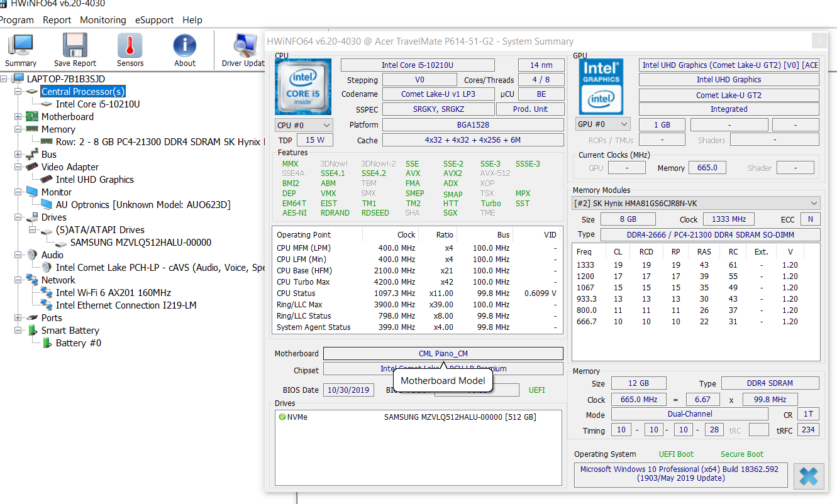Expand the Bus node expander
This screenshot has height=504, width=837.
pos(18,155)
